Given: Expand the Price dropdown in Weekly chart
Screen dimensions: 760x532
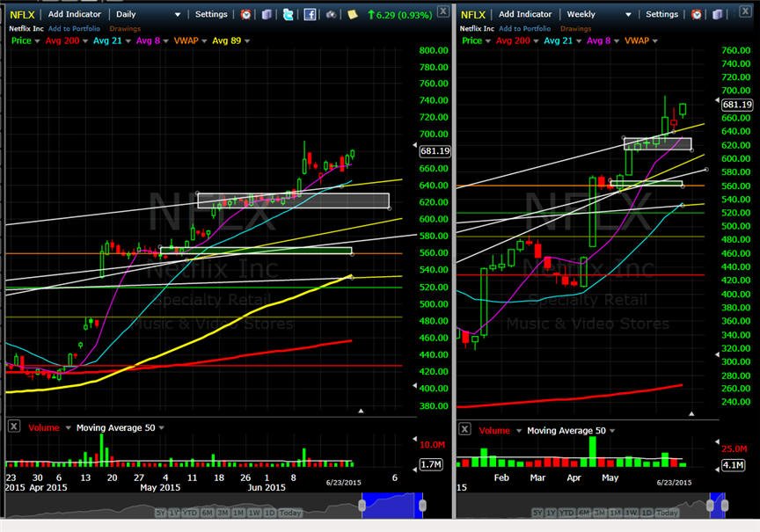Looking at the screenshot, I should 487,41.
